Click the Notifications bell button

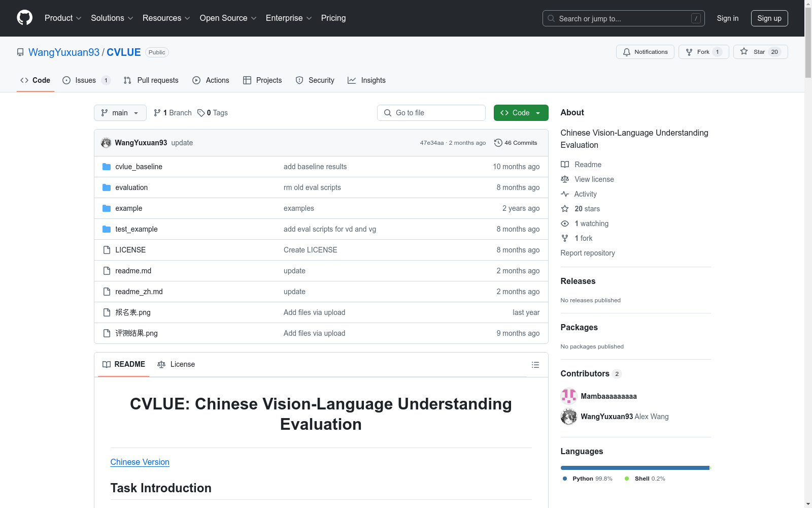click(645, 52)
